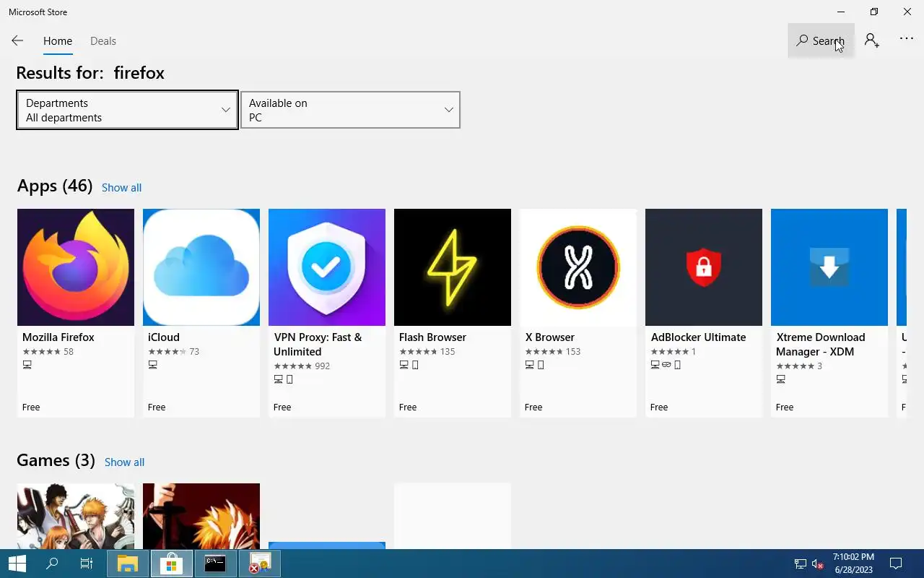The width and height of the screenshot is (924, 578).
Task: Minimize the Microsoft Store window
Action: coord(841,12)
